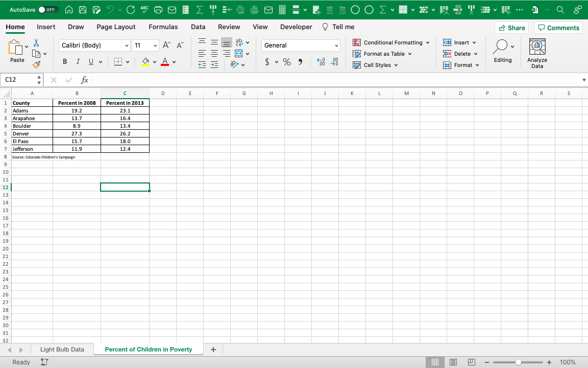Viewport: 588px width, 368px height.
Task: Apply cell borders icon
Action: click(x=118, y=61)
